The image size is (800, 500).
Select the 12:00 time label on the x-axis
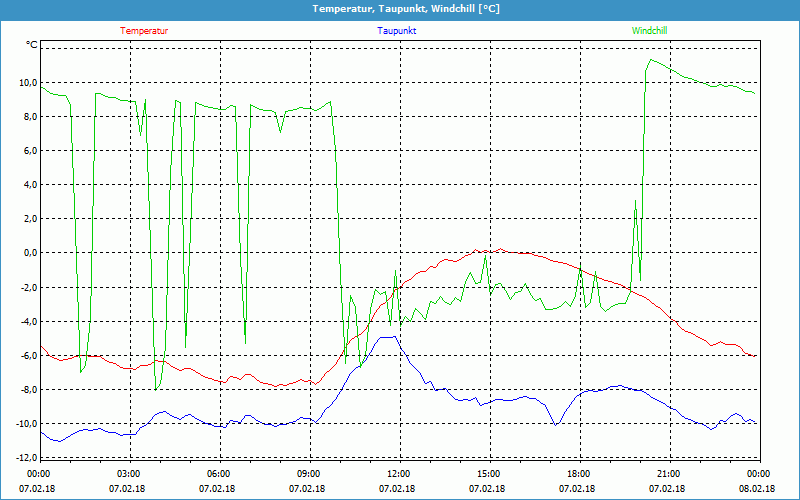[398, 474]
